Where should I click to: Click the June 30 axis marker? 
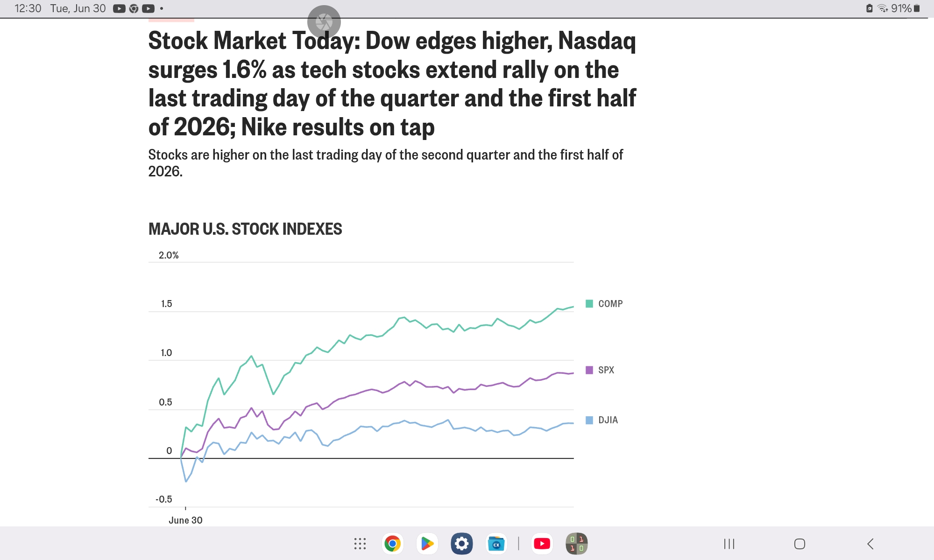coord(185,520)
